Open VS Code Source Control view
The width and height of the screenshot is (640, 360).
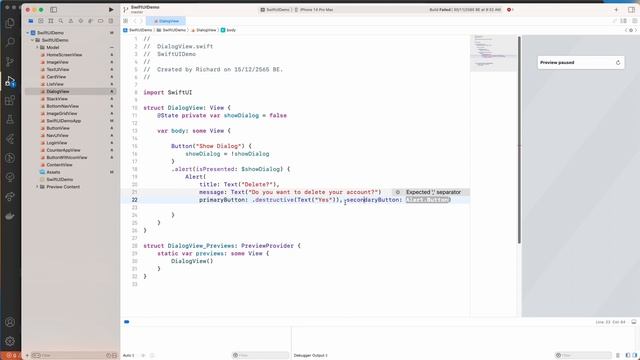click(x=10, y=62)
